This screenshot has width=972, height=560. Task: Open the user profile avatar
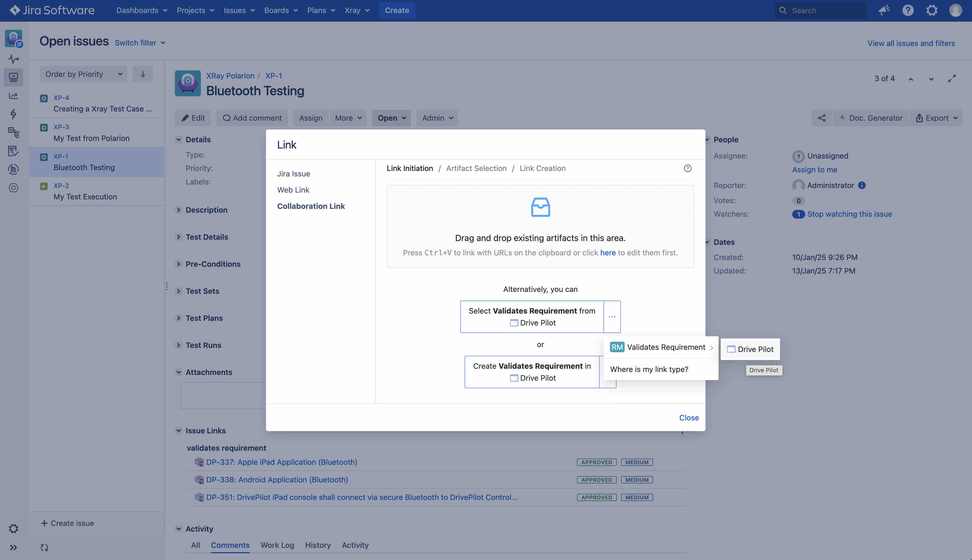[x=955, y=10]
